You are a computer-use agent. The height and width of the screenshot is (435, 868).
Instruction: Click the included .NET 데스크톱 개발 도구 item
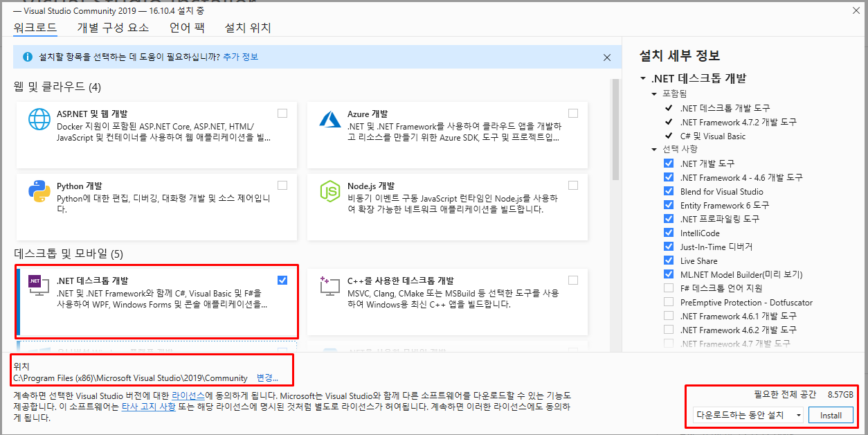725,108
